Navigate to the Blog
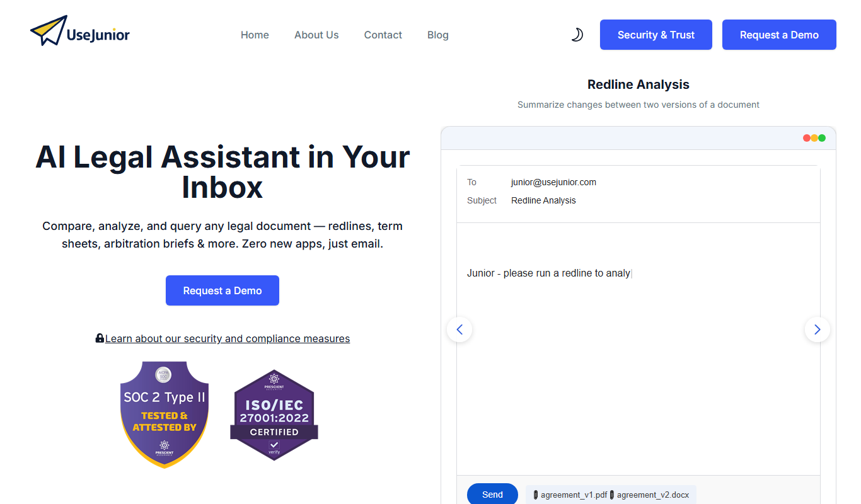This screenshot has height=504, width=861. [438, 35]
